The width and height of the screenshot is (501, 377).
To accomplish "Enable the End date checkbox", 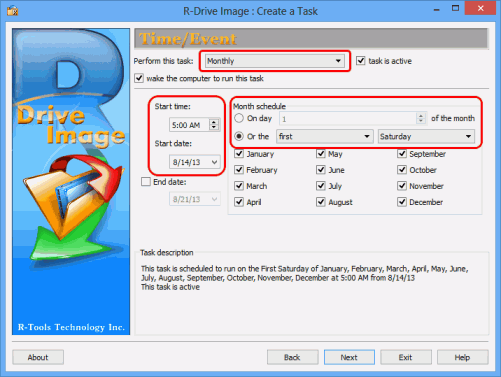I will [x=146, y=182].
